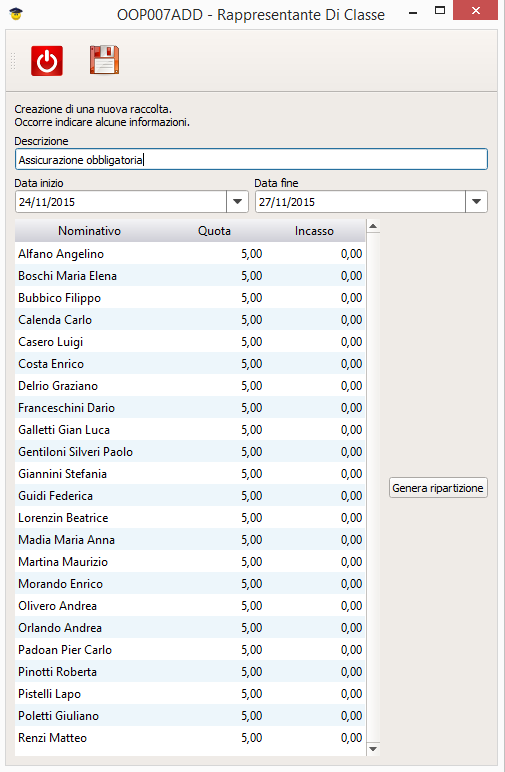Click the red power exit icon
The height and width of the screenshot is (772, 505).
(x=47, y=61)
